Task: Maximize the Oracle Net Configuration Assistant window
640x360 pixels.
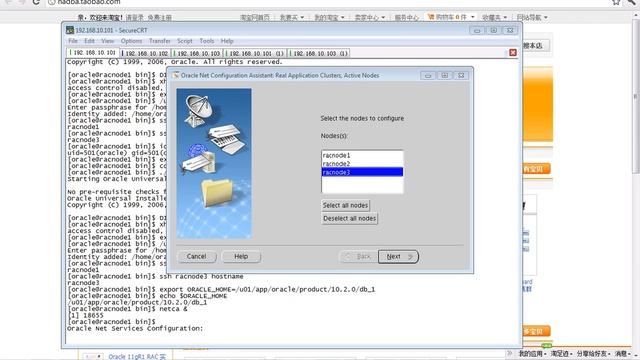Action: click(x=444, y=76)
